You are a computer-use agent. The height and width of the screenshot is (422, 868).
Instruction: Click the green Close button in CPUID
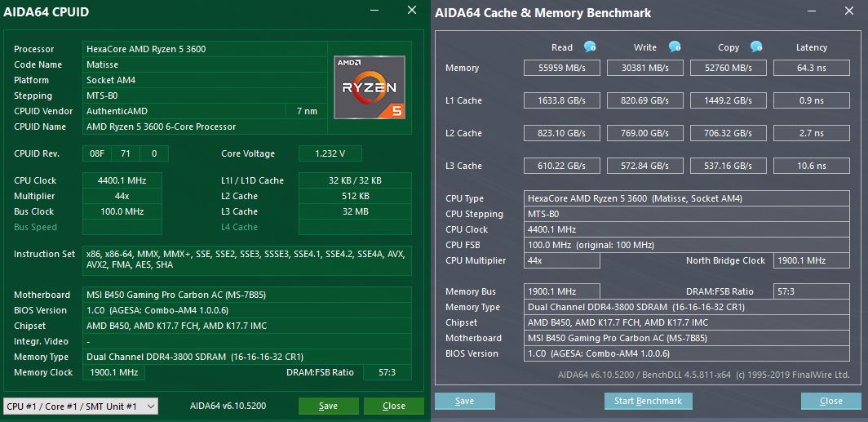393,406
